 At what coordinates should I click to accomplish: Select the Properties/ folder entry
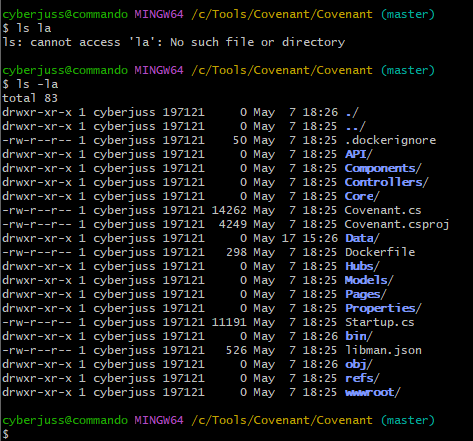tap(383, 308)
